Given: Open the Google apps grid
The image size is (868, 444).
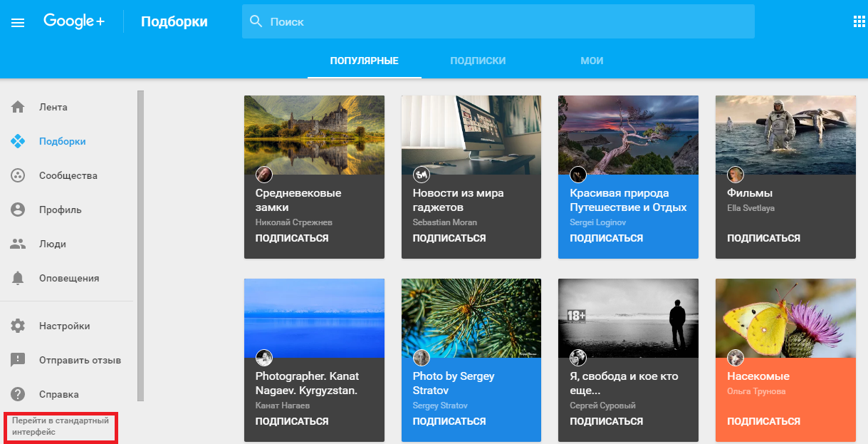Looking at the screenshot, I should [x=859, y=21].
